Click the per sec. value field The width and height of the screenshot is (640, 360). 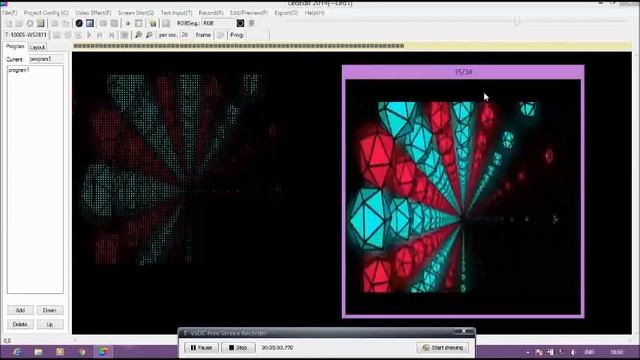(186, 35)
